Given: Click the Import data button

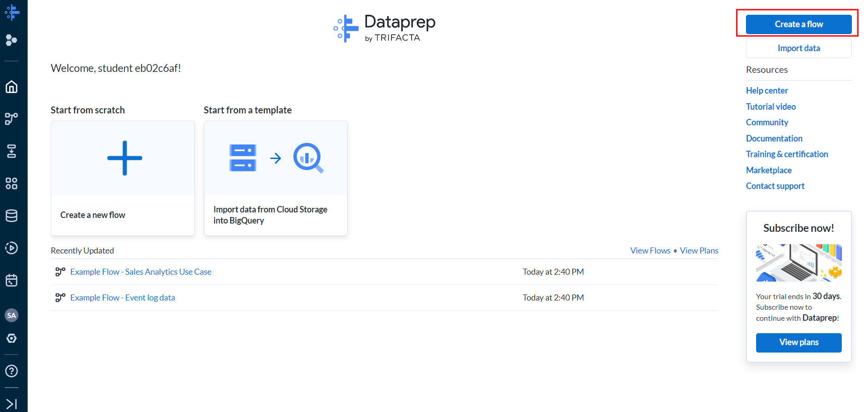Looking at the screenshot, I should (x=798, y=48).
